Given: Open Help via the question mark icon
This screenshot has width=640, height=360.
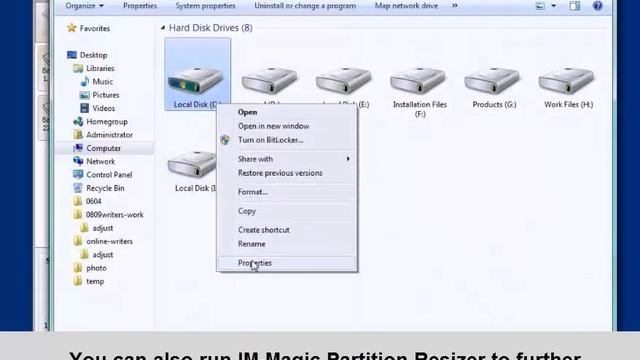Looking at the screenshot, I should tap(598, 6).
